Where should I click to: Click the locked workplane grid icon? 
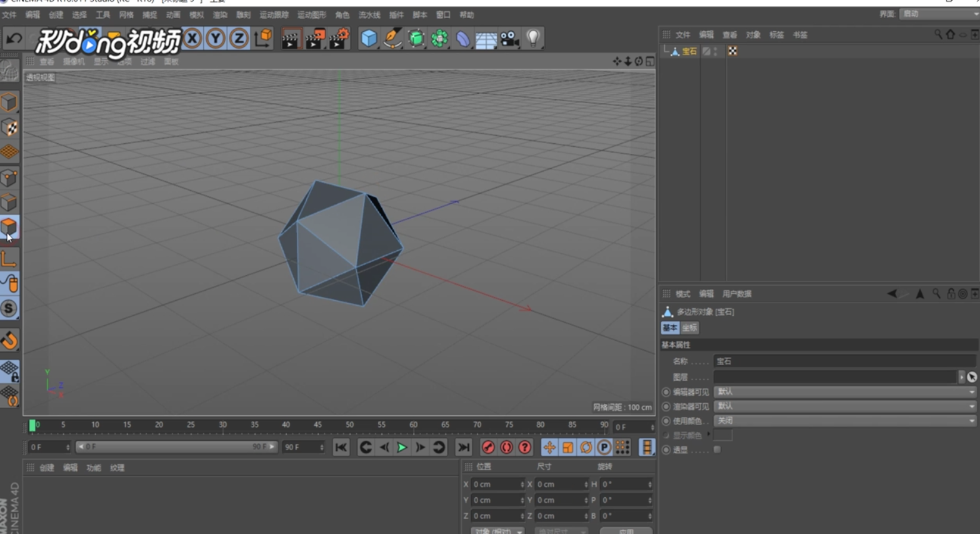pyautogui.click(x=9, y=371)
